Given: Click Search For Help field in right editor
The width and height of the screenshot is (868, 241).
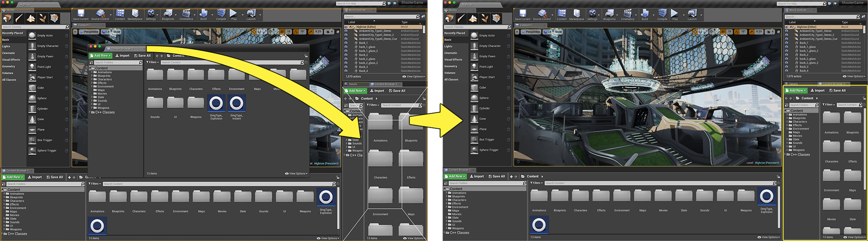Looking at the screenshot, I should pyautogui.click(x=802, y=4).
